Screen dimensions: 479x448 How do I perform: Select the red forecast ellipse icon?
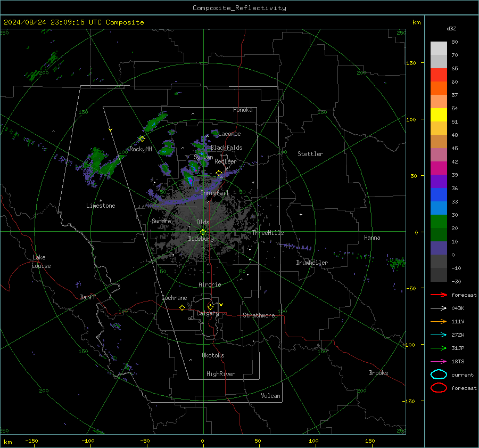click(x=439, y=388)
